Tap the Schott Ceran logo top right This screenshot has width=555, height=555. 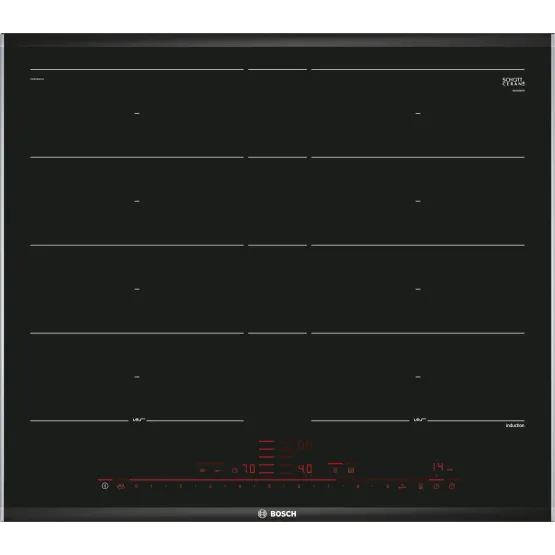514,82
